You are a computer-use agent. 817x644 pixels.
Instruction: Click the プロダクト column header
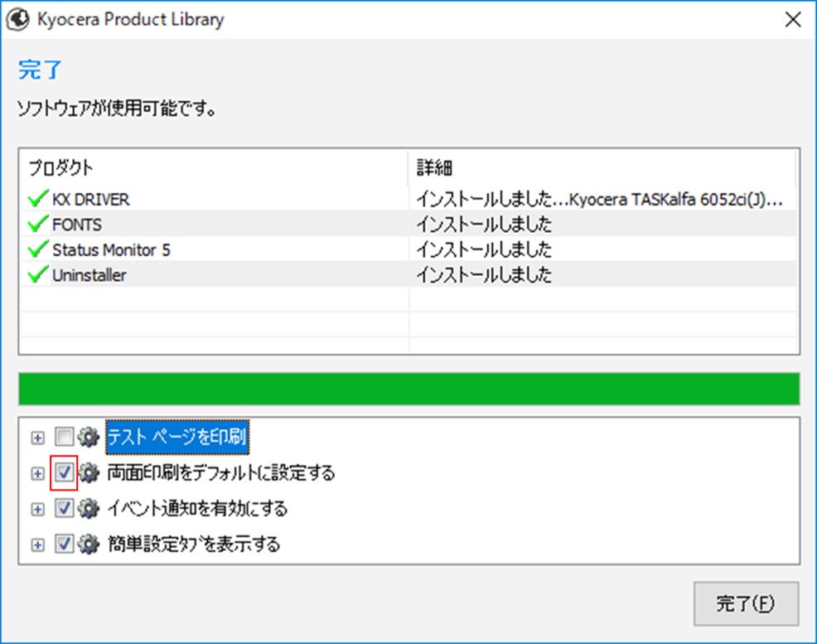tap(214, 167)
